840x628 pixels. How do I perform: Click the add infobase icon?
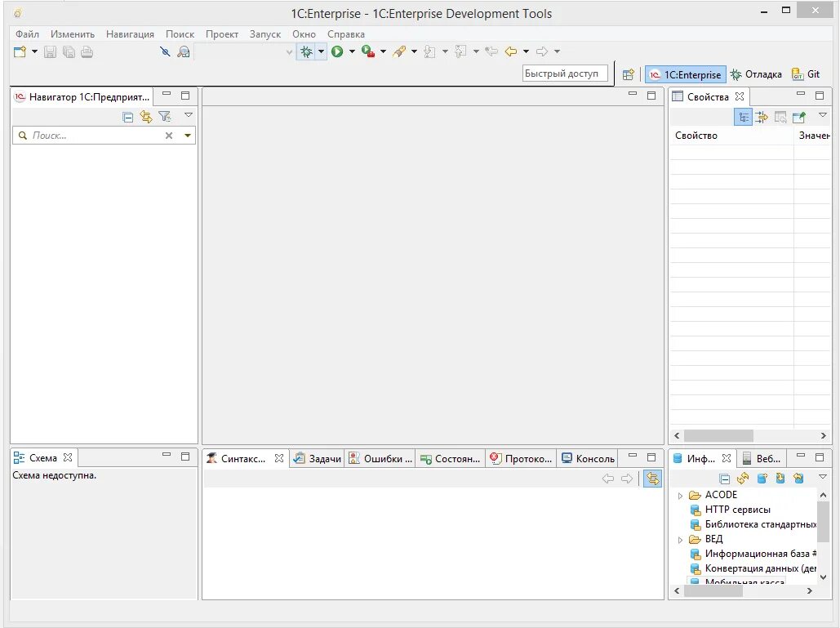pos(762,479)
